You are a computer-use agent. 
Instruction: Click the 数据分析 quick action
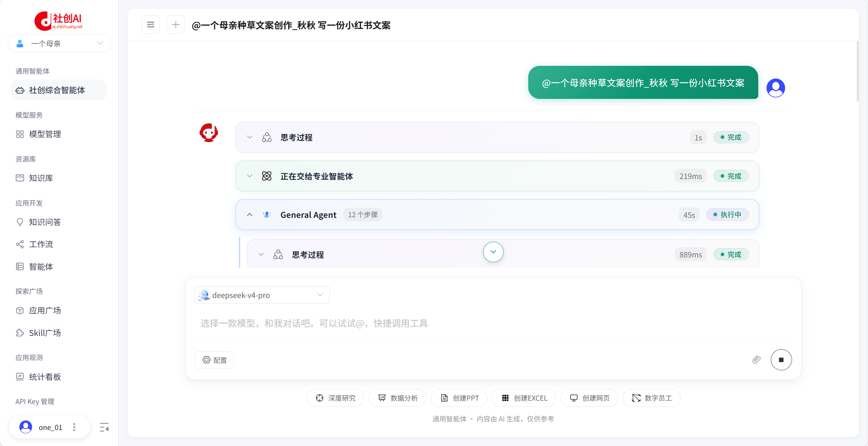[x=397, y=398]
